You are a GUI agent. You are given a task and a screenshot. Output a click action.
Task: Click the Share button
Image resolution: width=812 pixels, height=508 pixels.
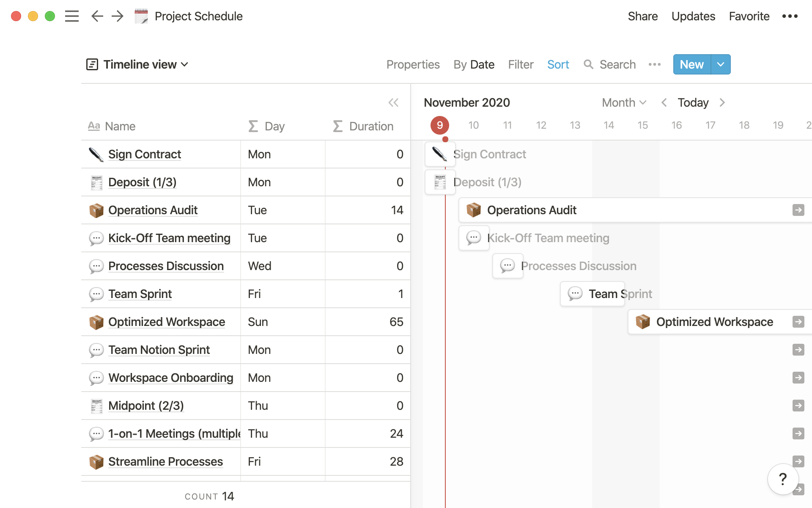642,16
